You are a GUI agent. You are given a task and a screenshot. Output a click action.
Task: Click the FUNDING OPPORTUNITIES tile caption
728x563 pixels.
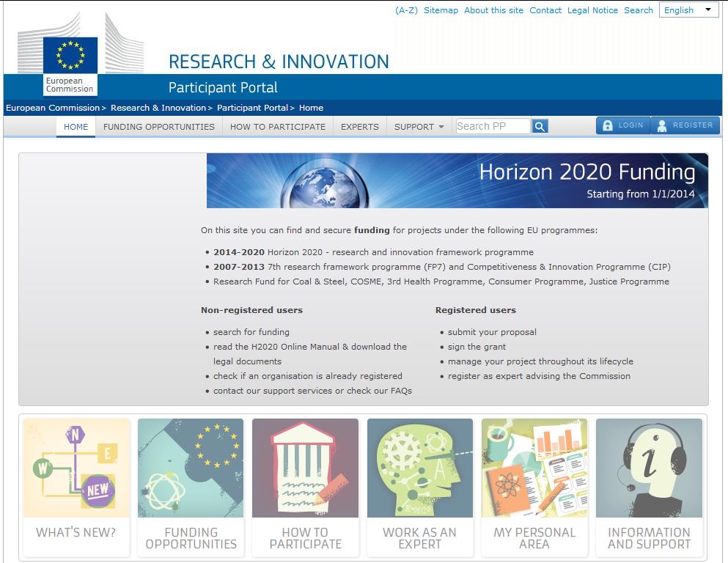(x=191, y=538)
